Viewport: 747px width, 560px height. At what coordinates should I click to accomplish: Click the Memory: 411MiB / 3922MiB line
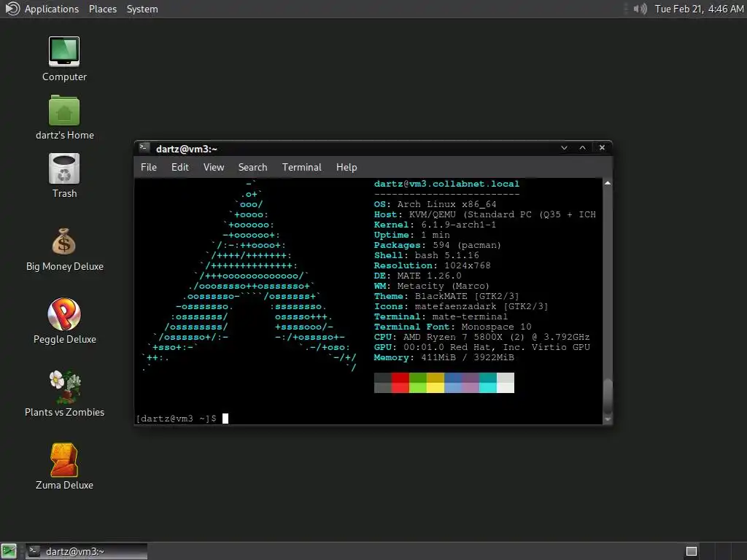(x=444, y=357)
